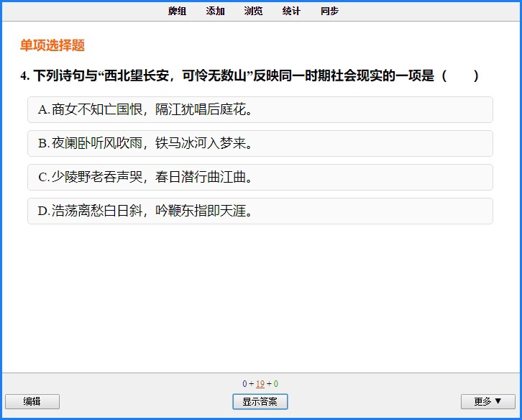The image size is (522, 420).
Task: Open the 统计 statistics tab
Action: [x=291, y=11]
